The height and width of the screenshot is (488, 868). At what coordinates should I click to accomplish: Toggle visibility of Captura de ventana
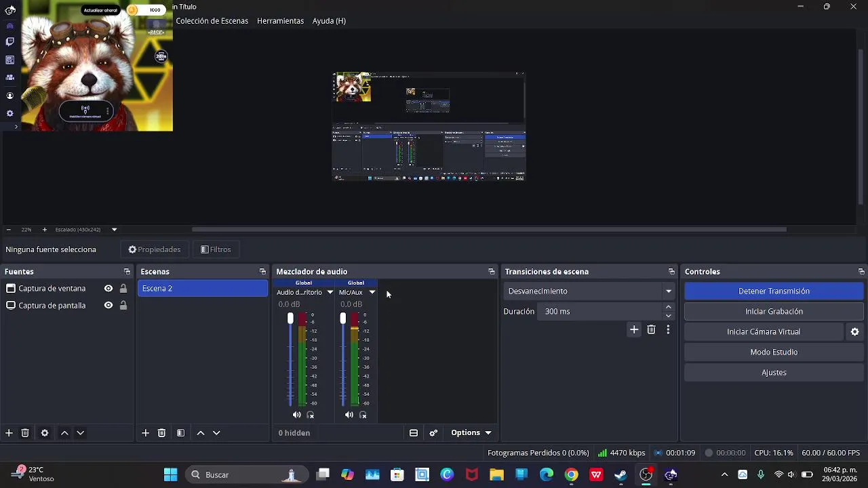click(108, 289)
